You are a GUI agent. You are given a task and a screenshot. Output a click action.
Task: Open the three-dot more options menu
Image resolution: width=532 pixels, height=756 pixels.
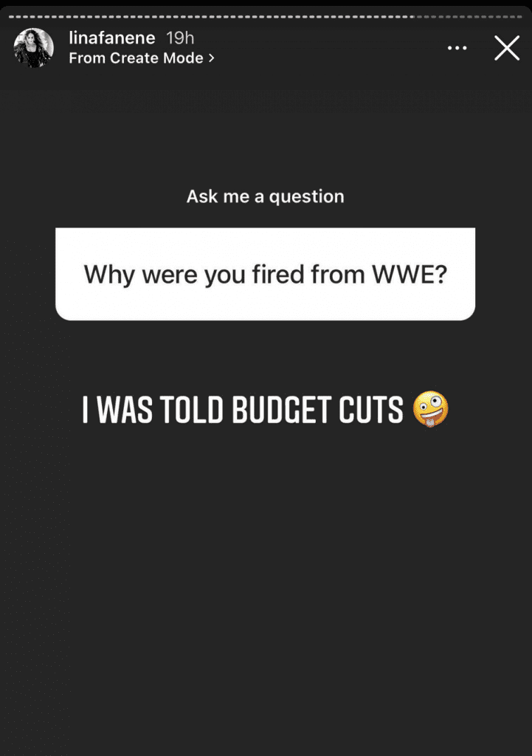pyautogui.click(x=457, y=48)
